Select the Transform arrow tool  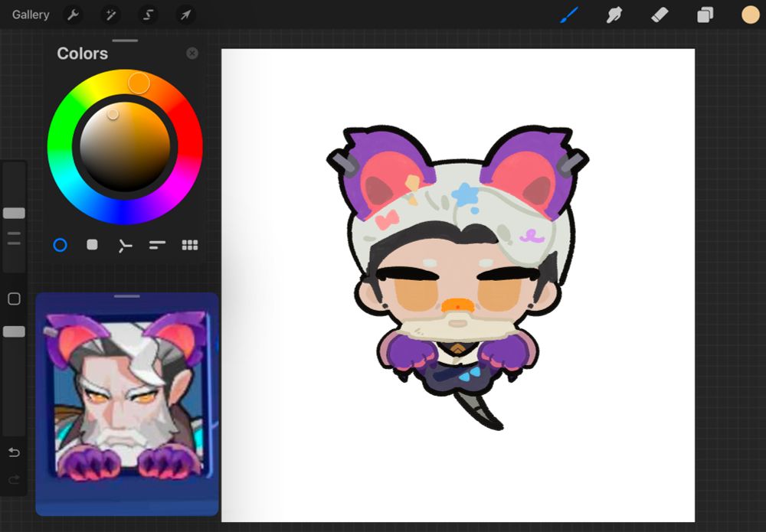click(x=185, y=15)
